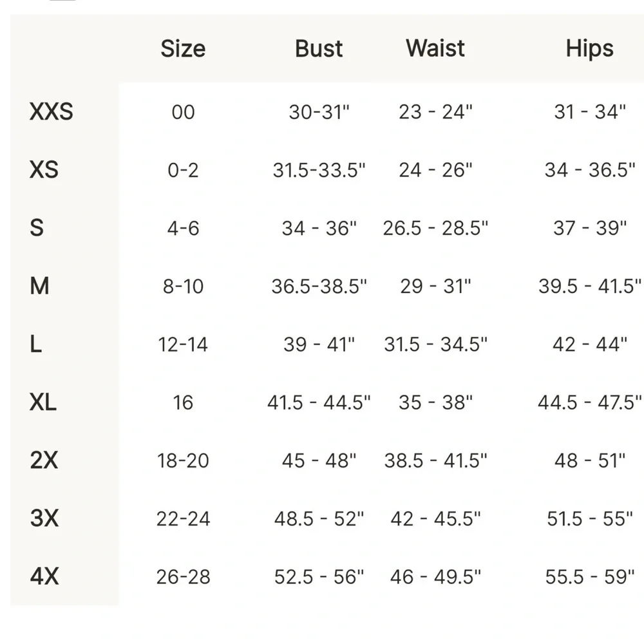Click the 26.5 - 28.5" waist measurement
Image resolution: width=644 pixels, height=644 pixels.
(435, 228)
